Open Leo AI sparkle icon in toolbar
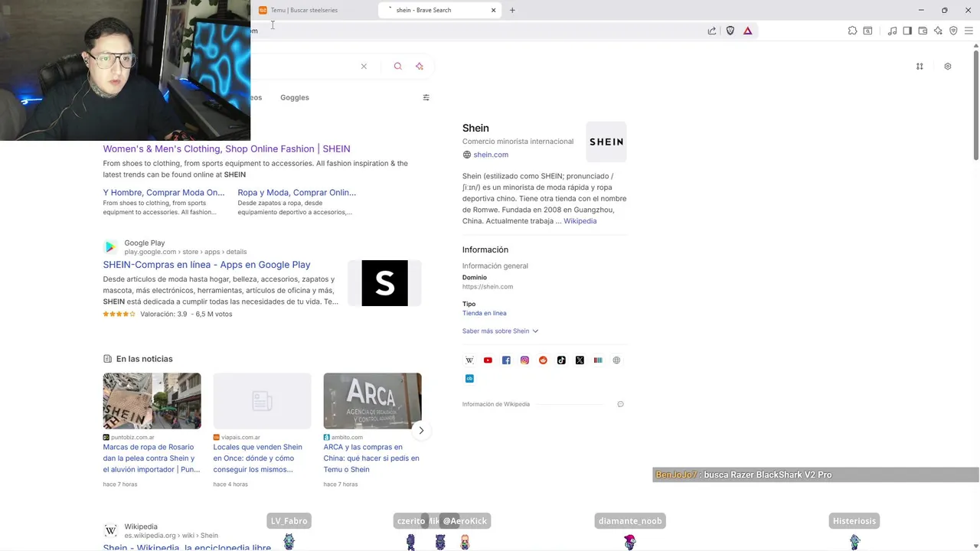 coord(938,31)
